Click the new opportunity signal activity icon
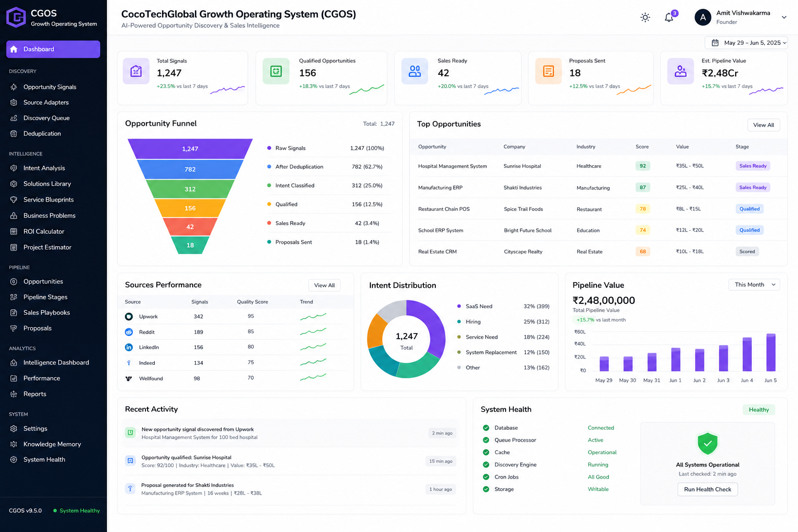Screen dimensions: 798x532 tap(130, 433)
